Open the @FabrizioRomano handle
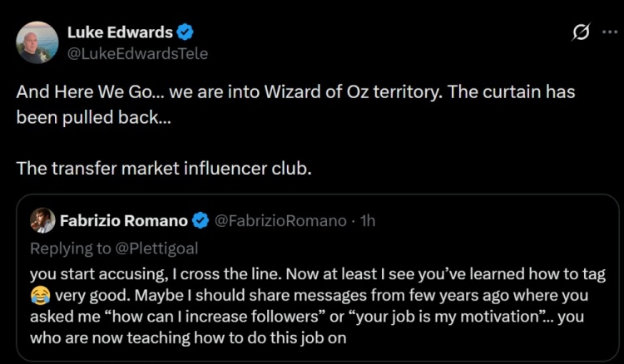 (x=280, y=221)
